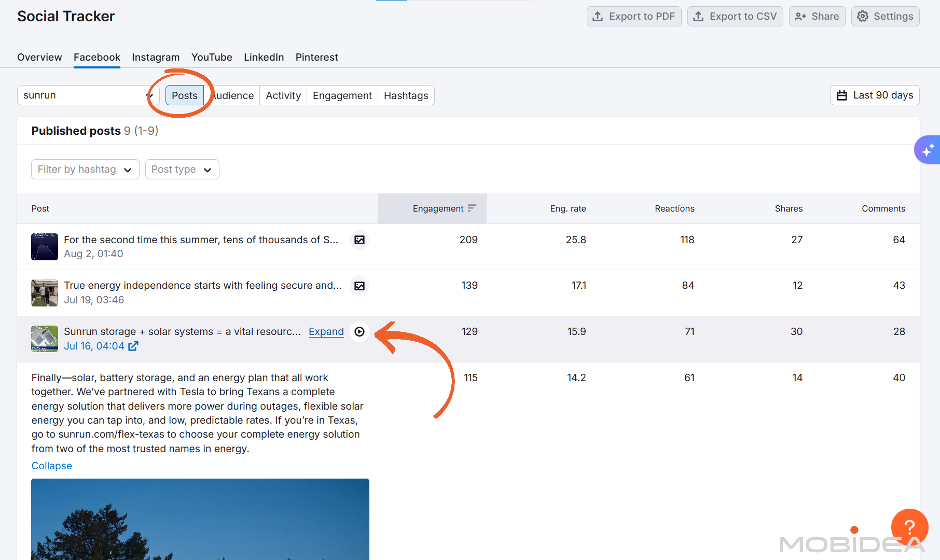This screenshot has height=560, width=940.
Task: Collapse the expanded Tesla partnership post
Action: [x=51, y=466]
